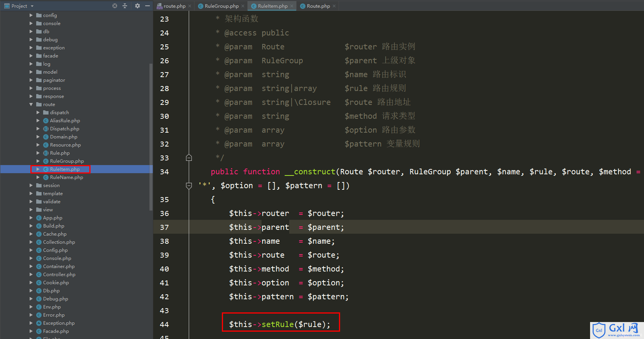This screenshot has height=339, width=644.
Task: Select the model folder
Action: pos(50,72)
